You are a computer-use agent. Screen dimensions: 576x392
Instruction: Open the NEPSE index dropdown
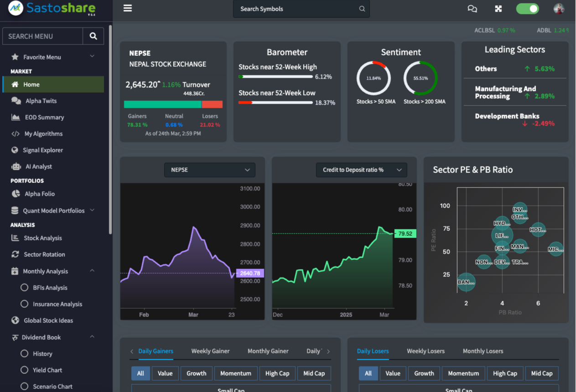click(210, 170)
